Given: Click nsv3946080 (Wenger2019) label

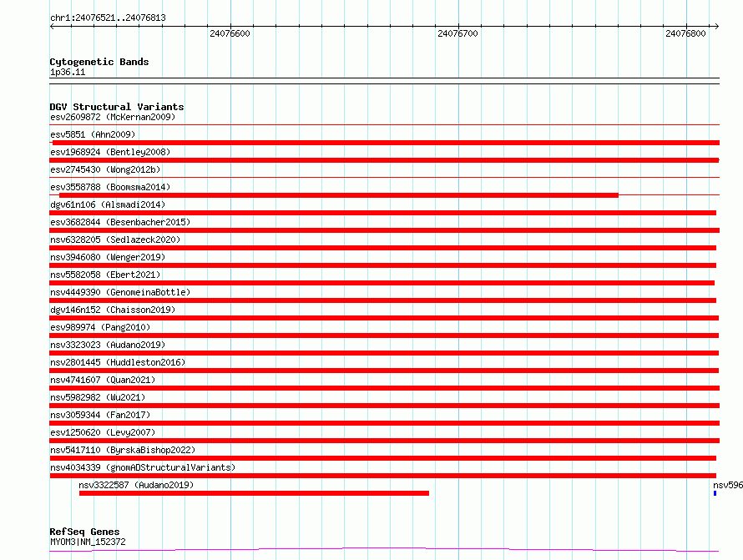Looking at the screenshot, I should pyautogui.click(x=108, y=257).
